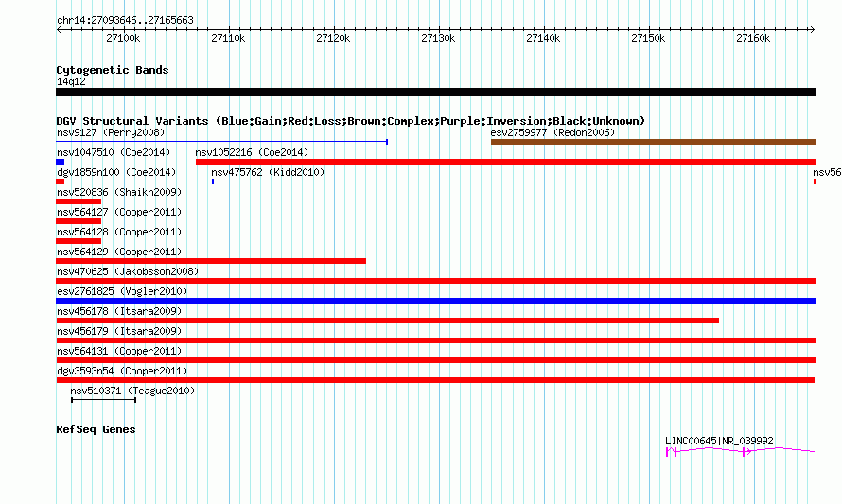
Task: Click the red nsv564131 loss bar
Action: (436, 360)
